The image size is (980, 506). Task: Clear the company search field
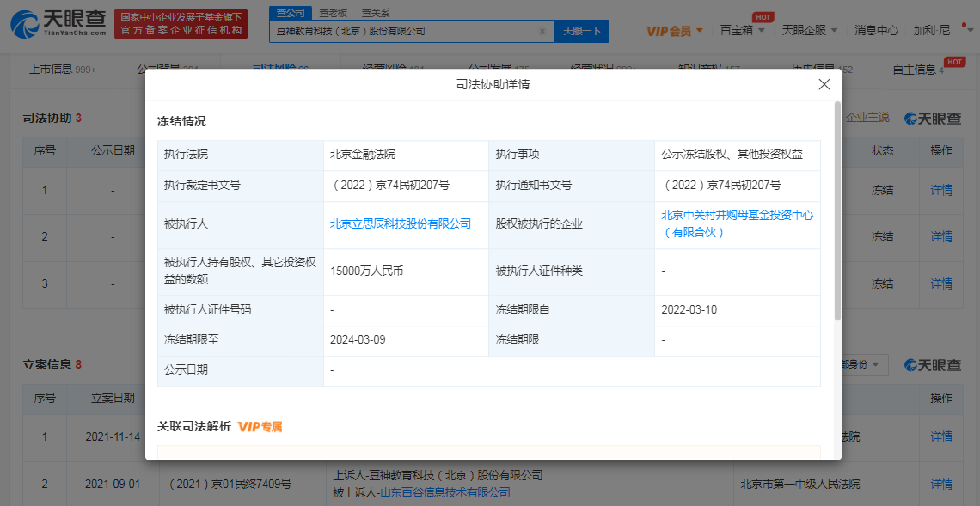[542, 31]
